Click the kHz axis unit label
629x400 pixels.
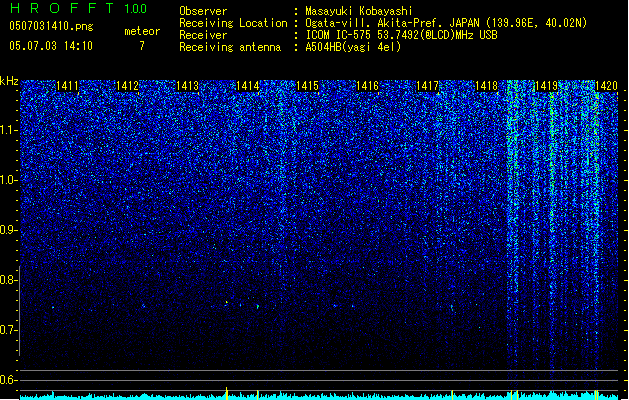9,81
